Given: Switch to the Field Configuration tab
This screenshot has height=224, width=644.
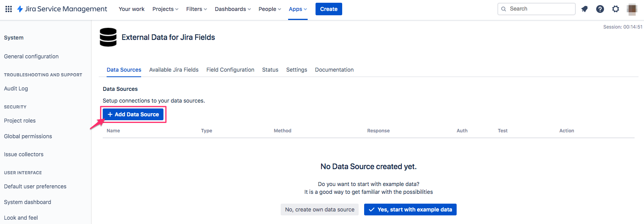Looking at the screenshot, I should (230, 70).
